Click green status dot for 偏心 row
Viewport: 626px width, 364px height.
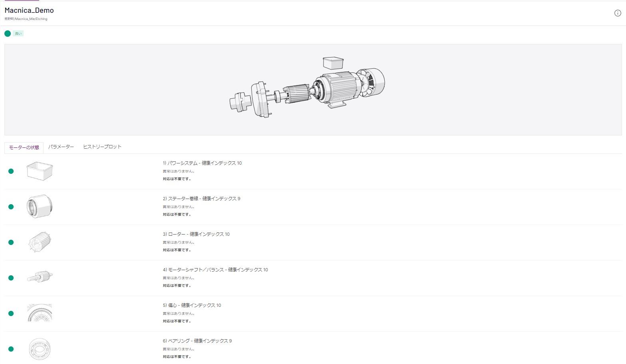(x=11, y=313)
